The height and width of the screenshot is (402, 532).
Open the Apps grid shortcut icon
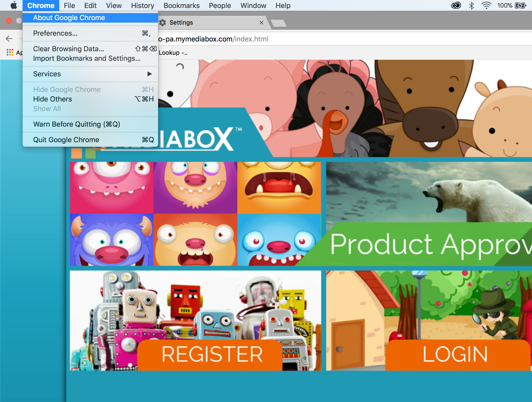10,52
